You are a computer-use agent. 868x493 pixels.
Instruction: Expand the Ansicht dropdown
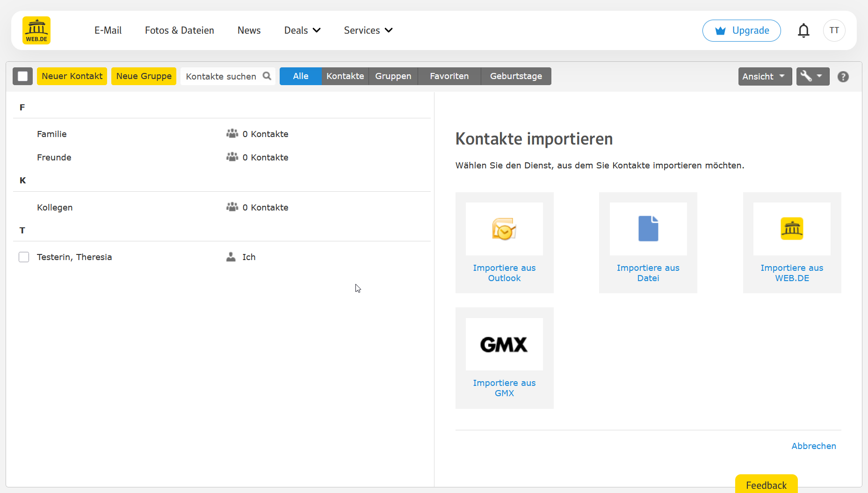coord(765,76)
